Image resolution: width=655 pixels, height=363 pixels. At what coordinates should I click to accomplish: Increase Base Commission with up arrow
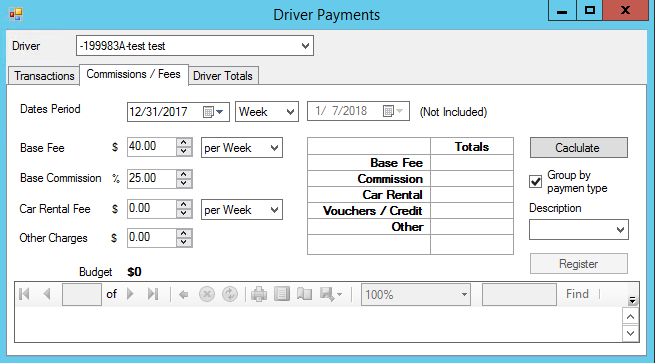[184, 173]
